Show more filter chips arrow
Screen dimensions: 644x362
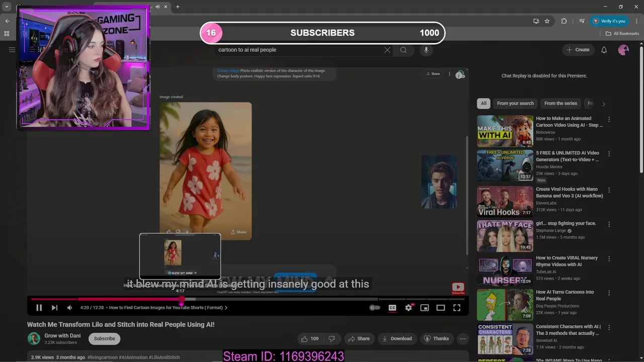click(603, 104)
